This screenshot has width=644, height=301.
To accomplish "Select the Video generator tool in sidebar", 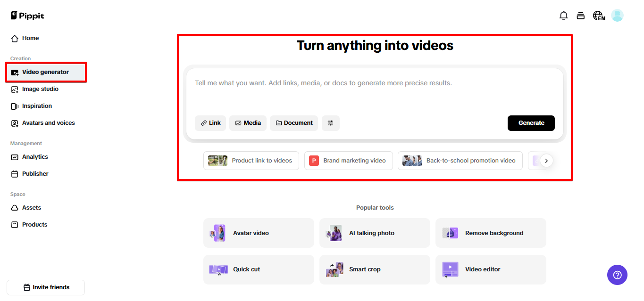I will click(45, 72).
